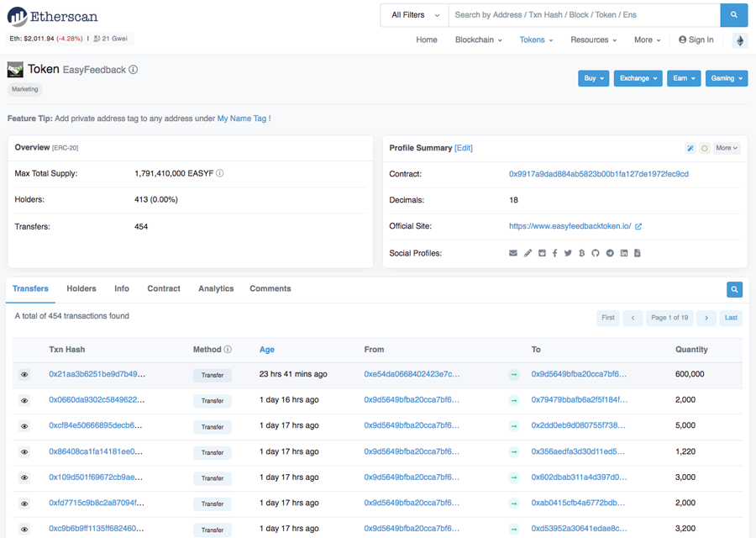Image resolution: width=756 pixels, height=538 pixels.
Task: Click the blue wand icon in Profile Summary
Action: 690,148
